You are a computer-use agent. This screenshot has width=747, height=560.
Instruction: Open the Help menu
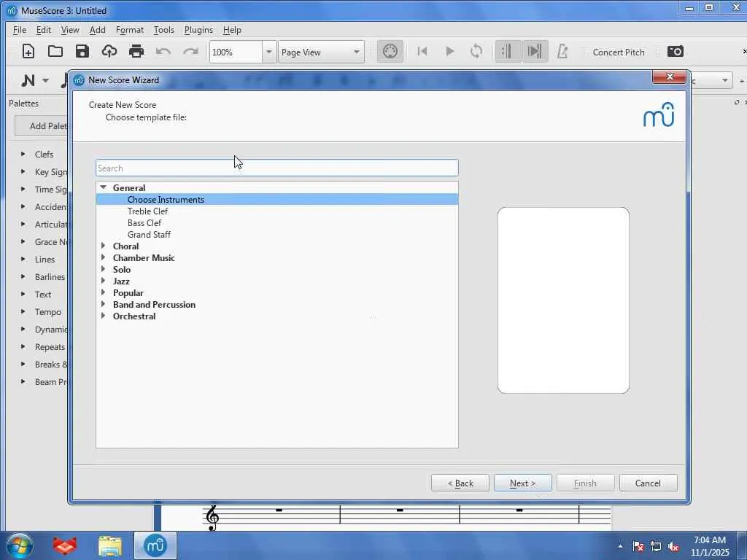point(232,29)
